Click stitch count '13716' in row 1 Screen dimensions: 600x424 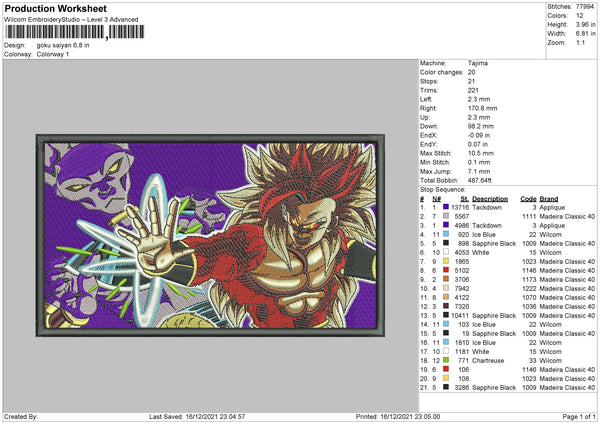pyautogui.click(x=460, y=207)
